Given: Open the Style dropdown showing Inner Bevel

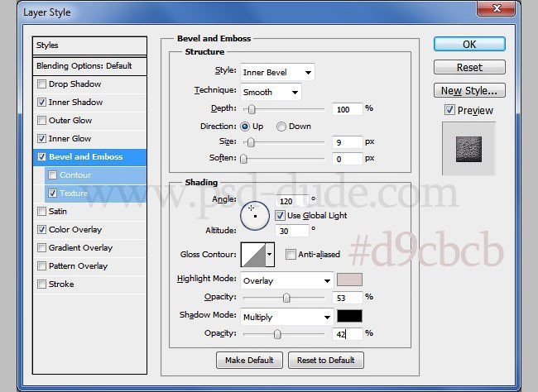Looking at the screenshot, I should coord(277,73).
